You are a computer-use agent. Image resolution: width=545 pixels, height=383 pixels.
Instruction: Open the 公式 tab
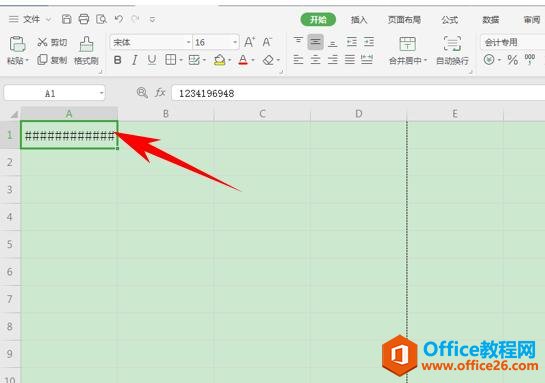(x=449, y=20)
